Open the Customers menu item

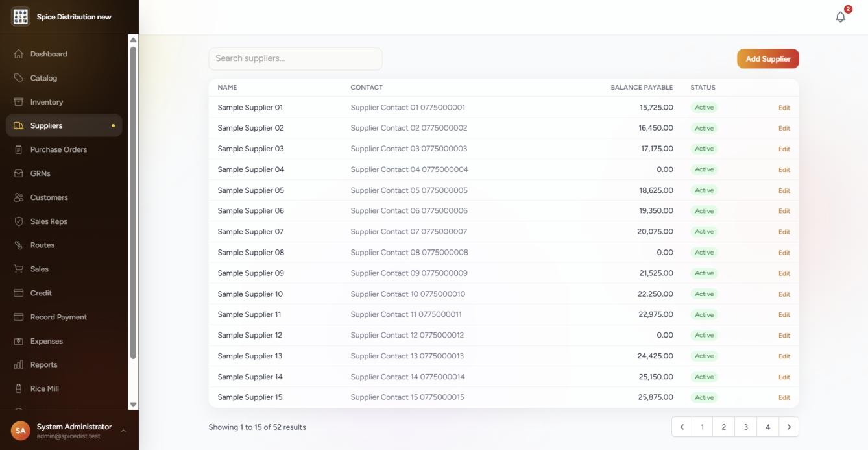[64, 197]
